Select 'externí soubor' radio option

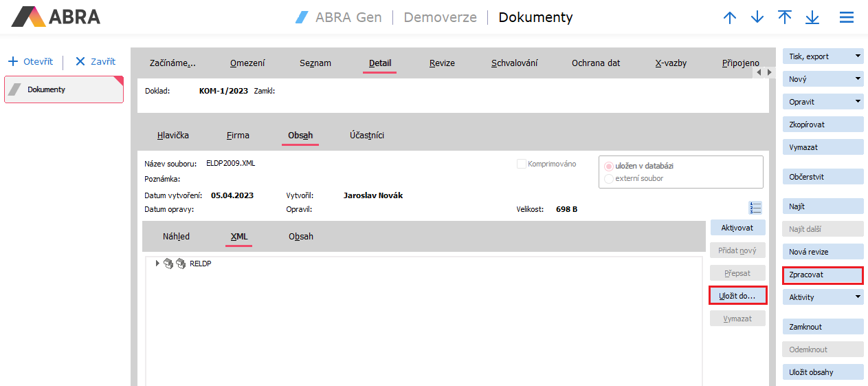[x=608, y=178]
